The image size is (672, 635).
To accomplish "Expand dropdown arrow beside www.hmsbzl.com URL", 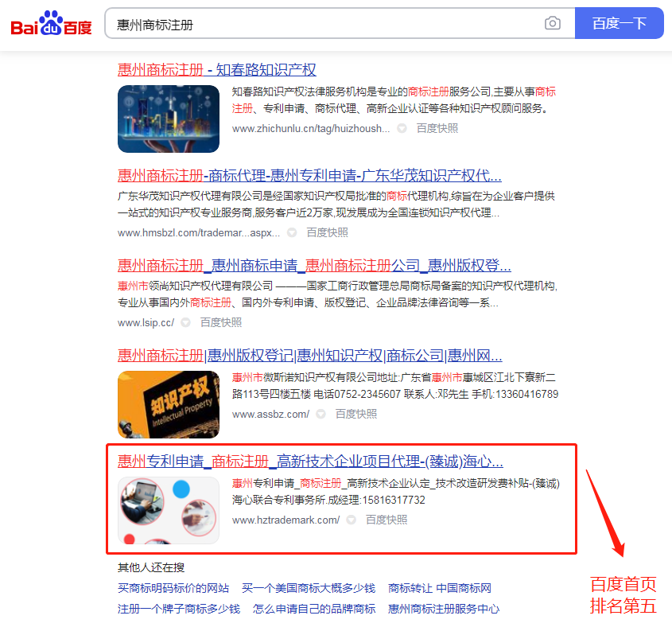I will 292,233.
